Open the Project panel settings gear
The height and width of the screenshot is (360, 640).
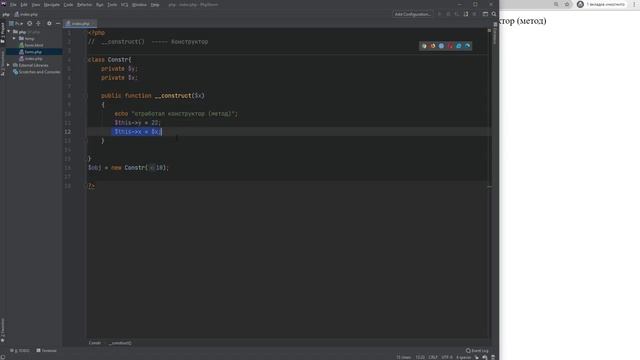point(49,24)
